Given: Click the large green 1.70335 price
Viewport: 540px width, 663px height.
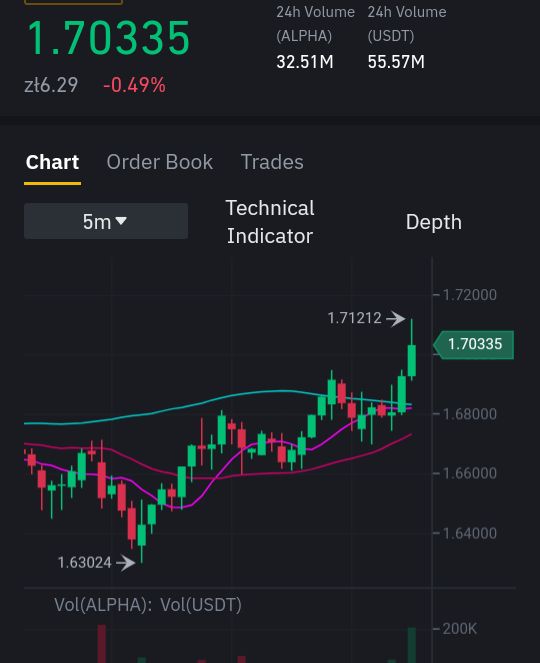Looking at the screenshot, I should point(109,38).
